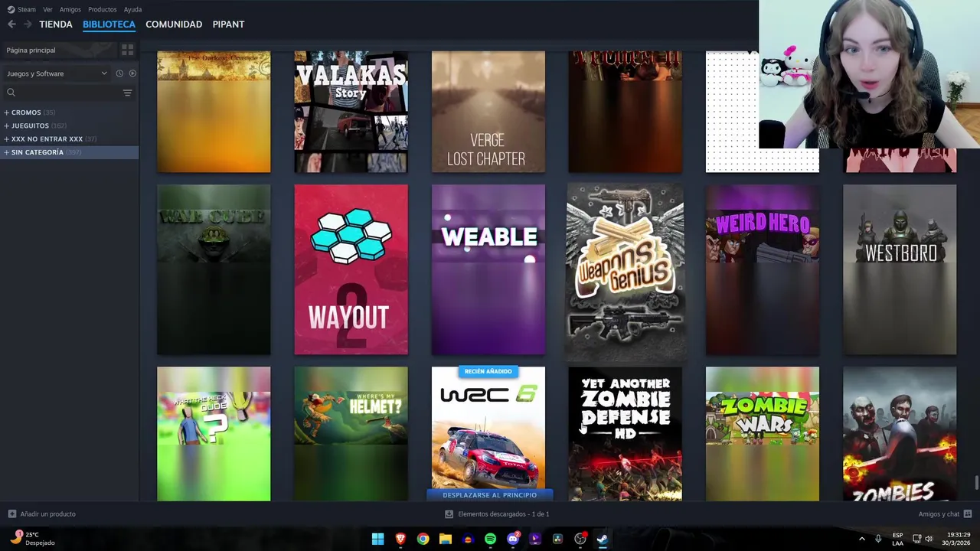
Task: Open The Darkest Crusade game cover
Action: [x=214, y=112]
